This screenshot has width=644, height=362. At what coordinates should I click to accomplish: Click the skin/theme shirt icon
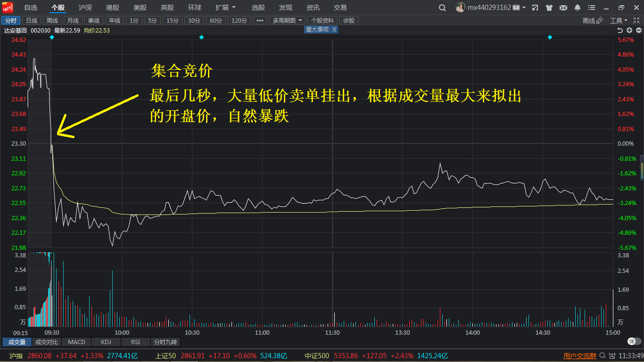[548, 8]
